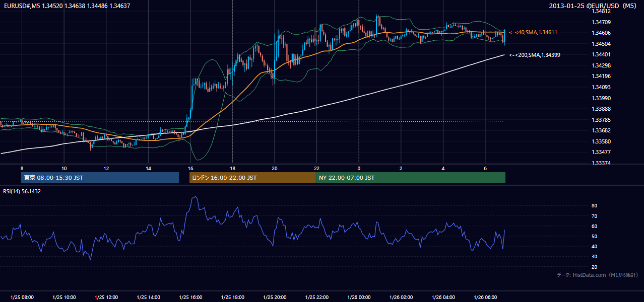Click RSI scale value 30
Viewport: 644px width, 302px height.
coord(594,257)
